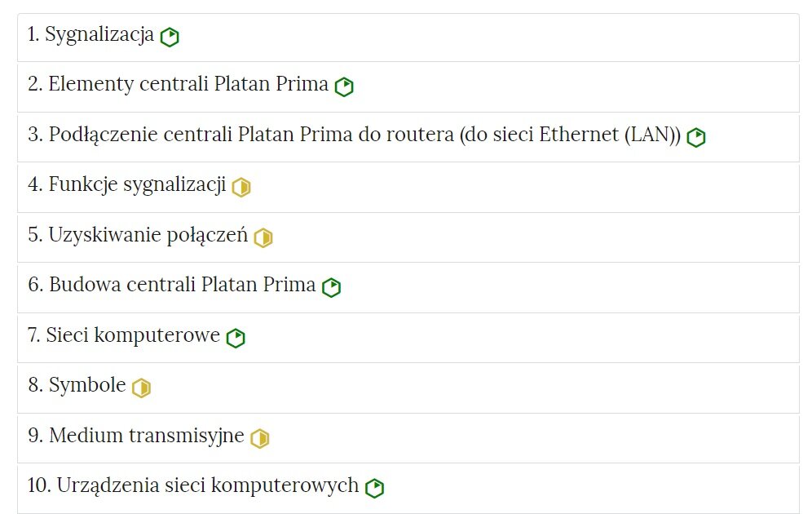Click the green icon beside Urządzenia sieci komputerowych
Image resolution: width=812 pixels, height=514 pixels.
[373, 487]
